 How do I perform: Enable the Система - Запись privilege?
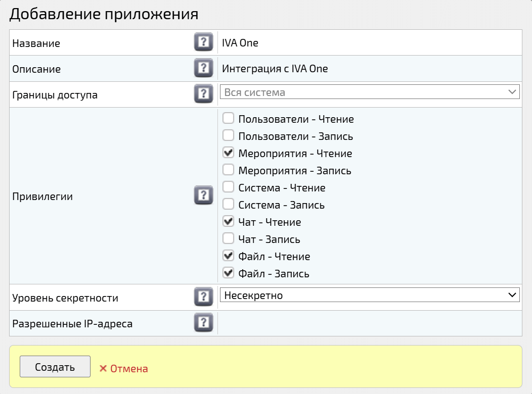click(x=228, y=204)
